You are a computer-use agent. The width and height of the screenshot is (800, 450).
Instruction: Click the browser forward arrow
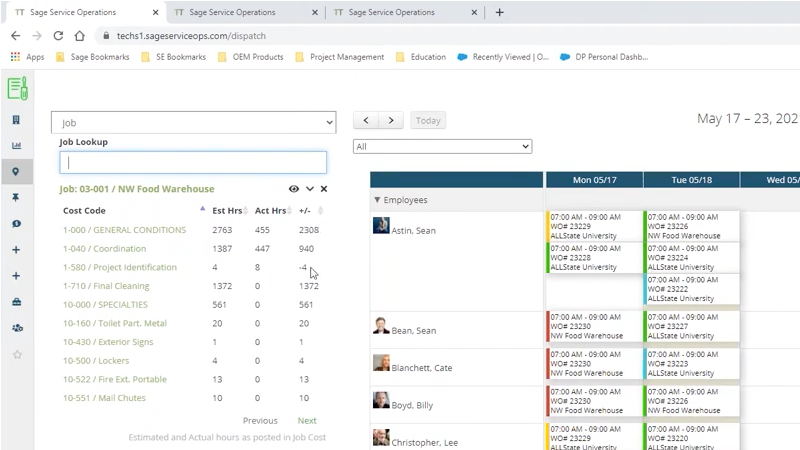click(37, 36)
